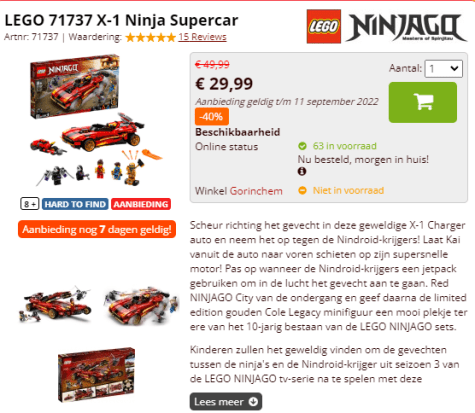Click the 8+ age badge
The width and height of the screenshot is (475, 413).
(30, 204)
